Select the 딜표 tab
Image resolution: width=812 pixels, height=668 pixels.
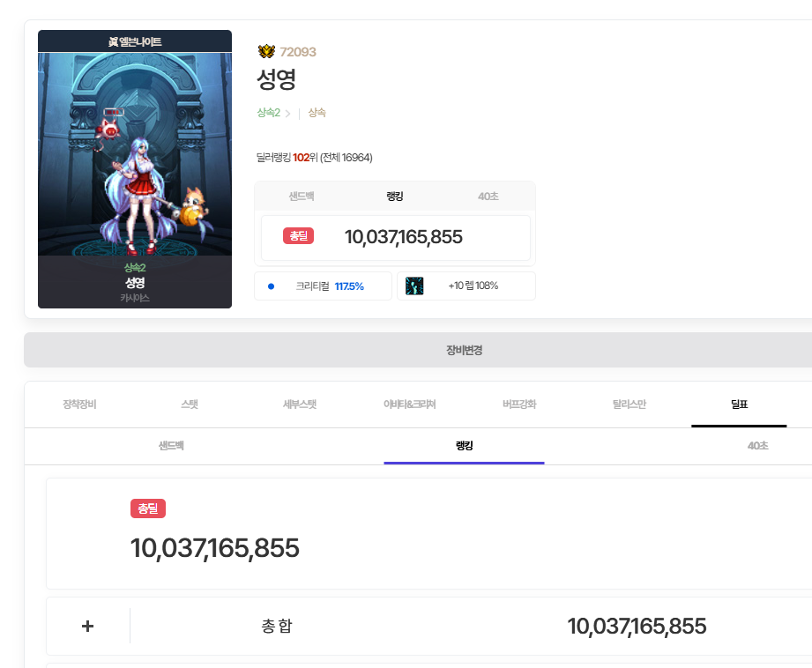(x=739, y=405)
